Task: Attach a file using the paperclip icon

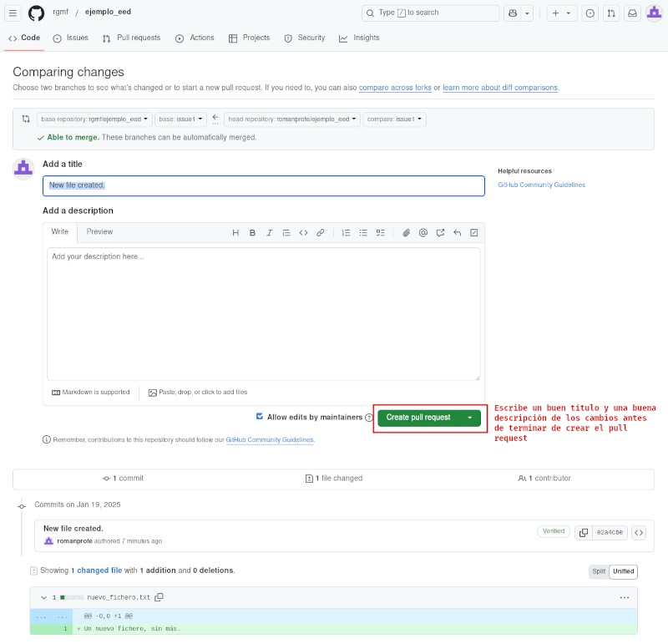Action: (x=407, y=233)
